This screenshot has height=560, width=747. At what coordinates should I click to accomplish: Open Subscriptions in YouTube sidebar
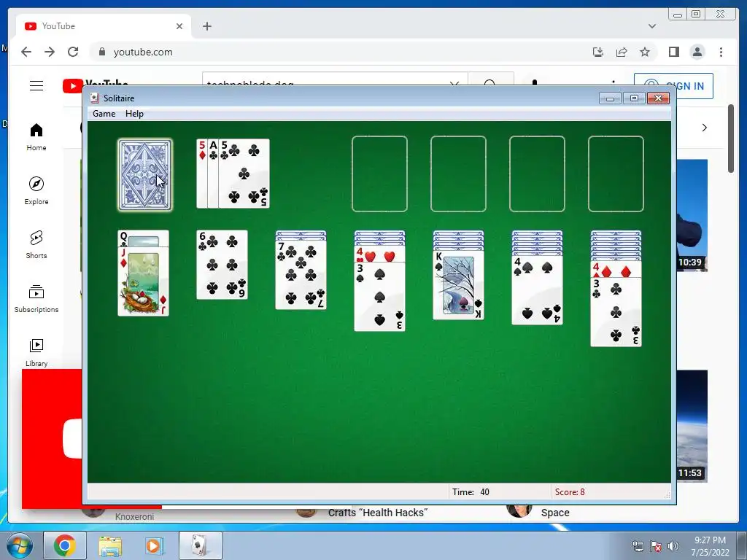(x=36, y=298)
